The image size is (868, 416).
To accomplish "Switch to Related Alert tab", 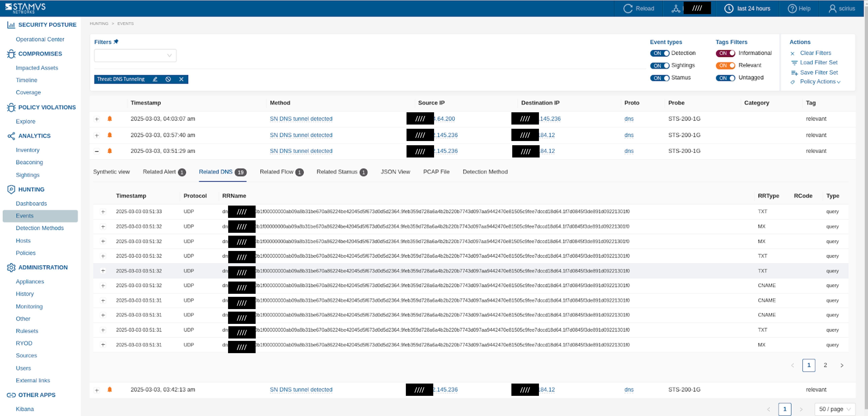I will click(164, 172).
